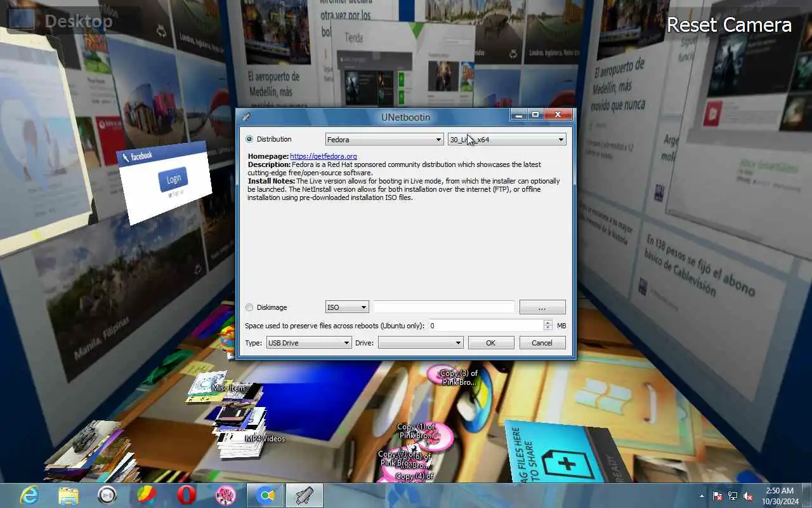Image resolution: width=812 pixels, height=508 pixels.
Task: Show hidden system tray icons
Action: pos(702,496)
